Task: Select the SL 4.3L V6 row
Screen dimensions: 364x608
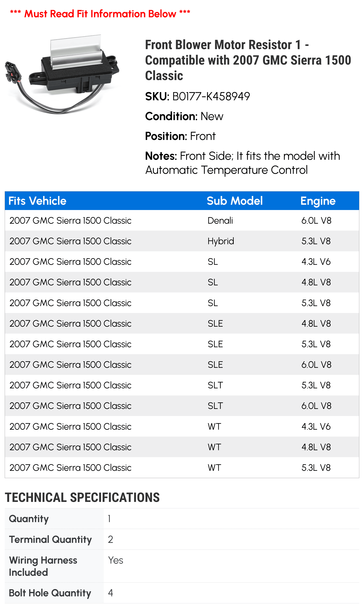Action: tap(182, 262)
